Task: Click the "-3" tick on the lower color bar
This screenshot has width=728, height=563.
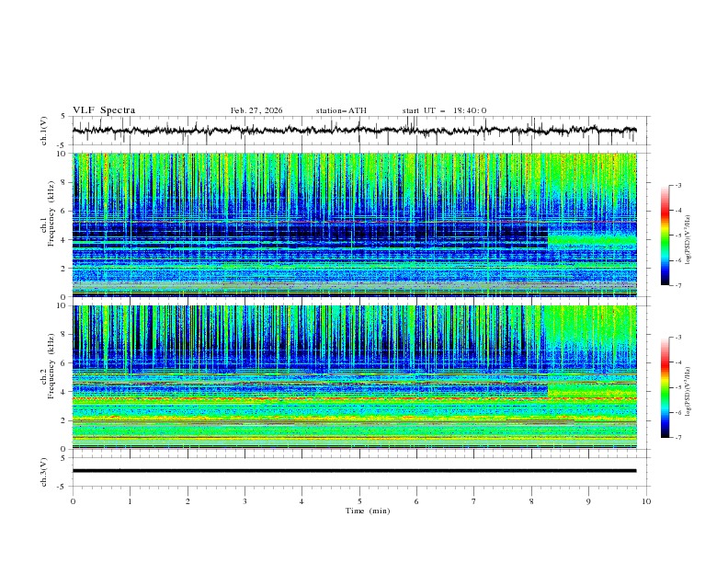Action: (678, 338)
